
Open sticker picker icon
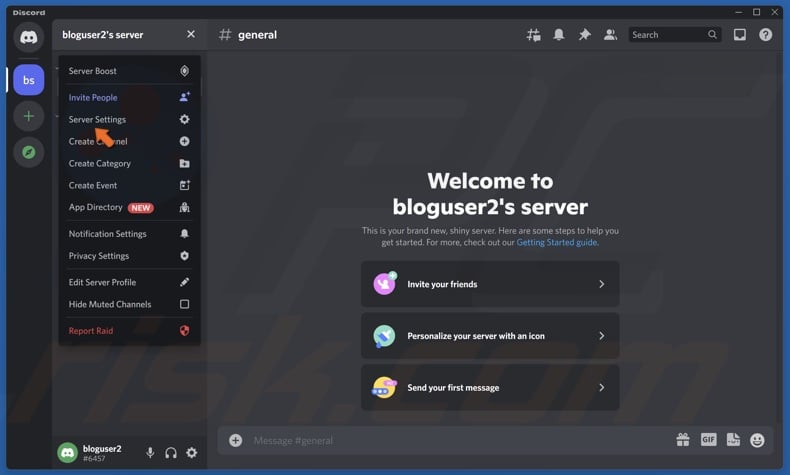point(733,440)
